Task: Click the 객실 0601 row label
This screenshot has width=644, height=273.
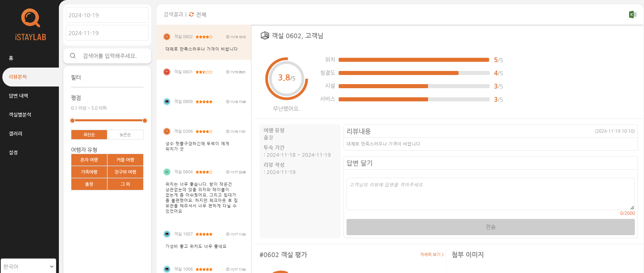Action: (x=183, y=72)
